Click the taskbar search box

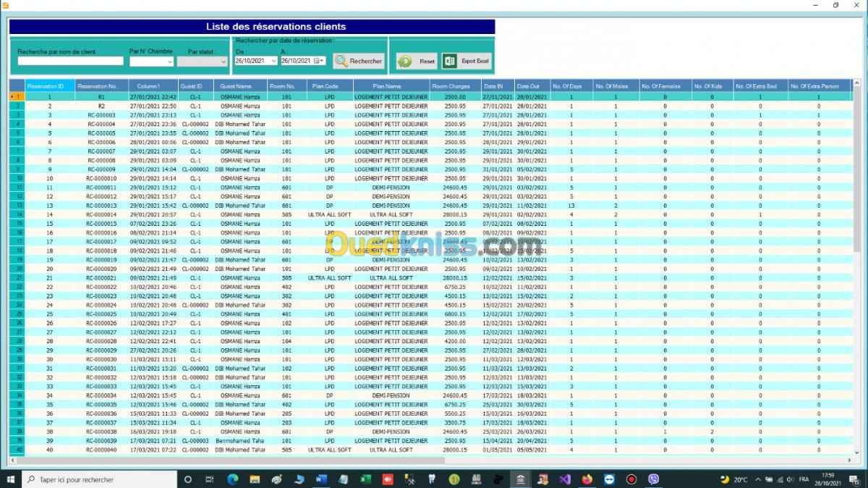click(x=100, y=479)
